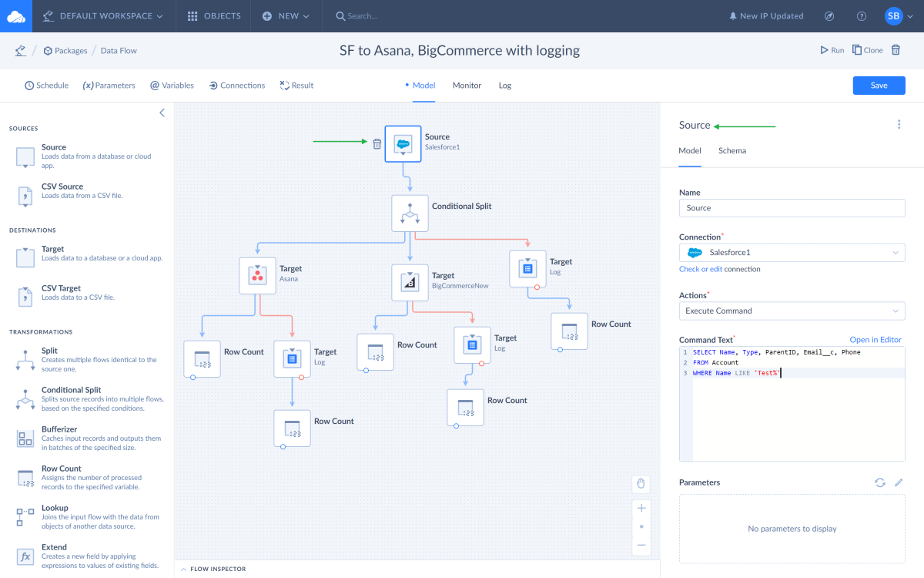
Task: Click the trash icon beside Source node
Action: point(377,144)
